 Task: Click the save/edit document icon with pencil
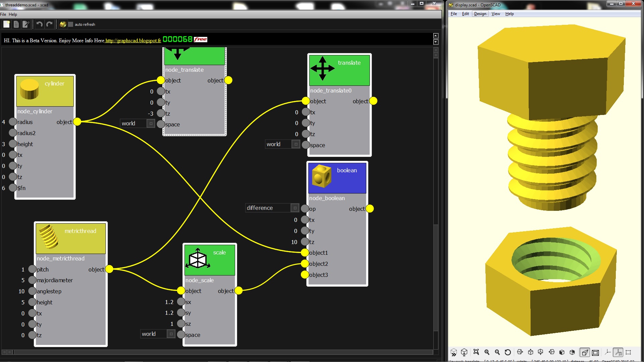click(x=25, y=24)
